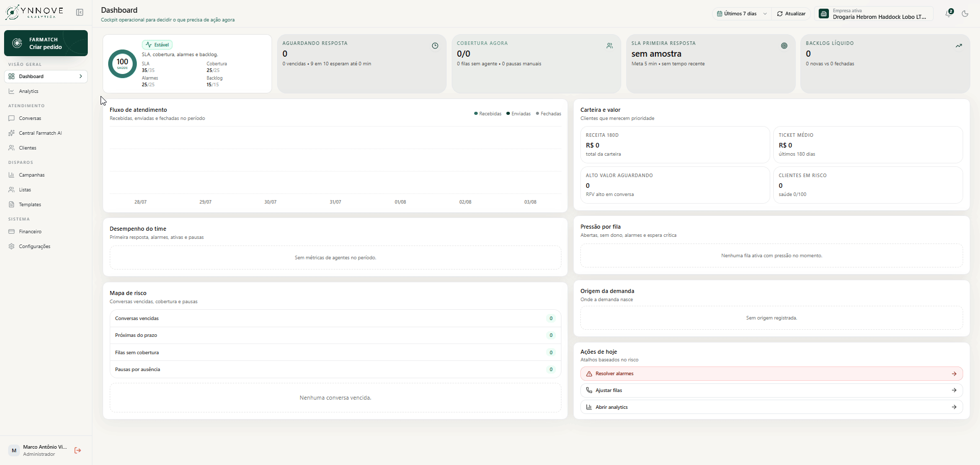
Task: Click the Ynnove Analytics logo
Action: click(x=34, y=12)
